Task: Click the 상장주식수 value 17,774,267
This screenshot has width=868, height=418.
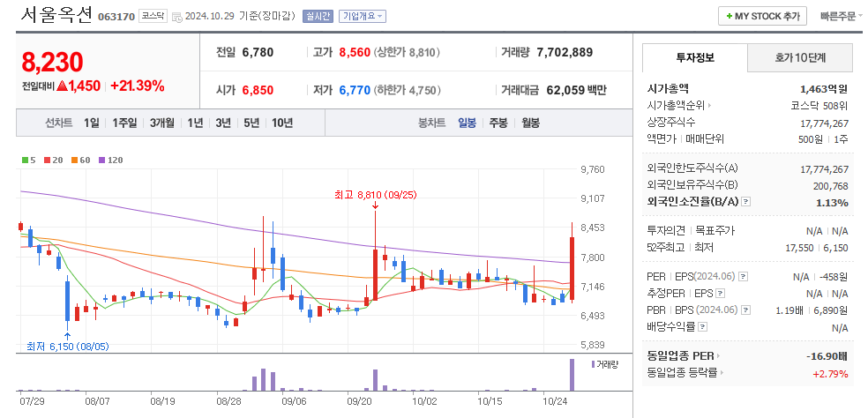Action: (x=824, y=123)
